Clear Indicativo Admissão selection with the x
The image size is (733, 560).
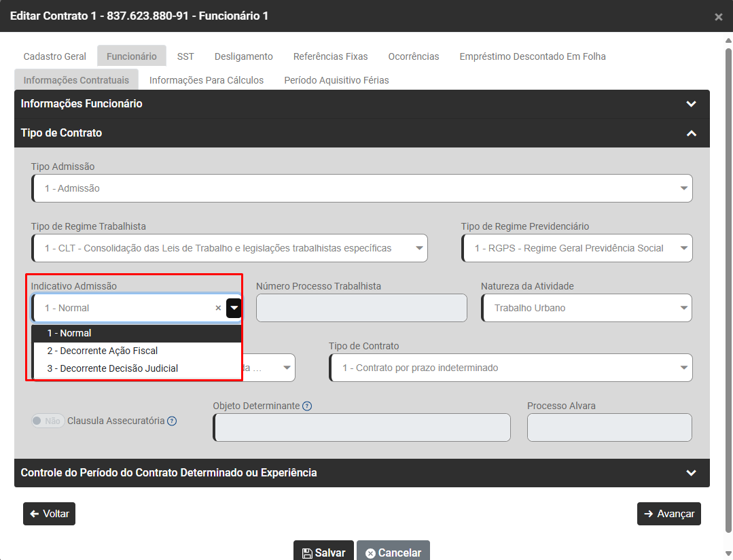click(x=218, y=308)
